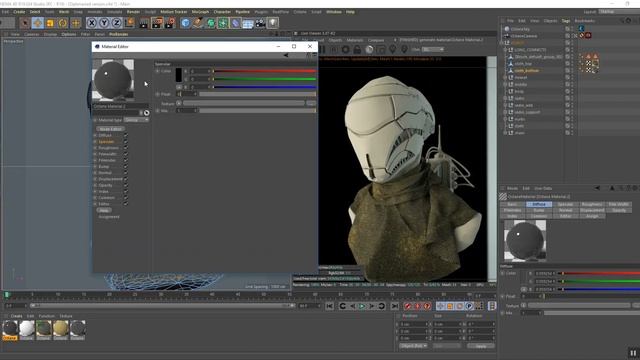Open Material type dropdown
The image size is (640, 360).
136,120
